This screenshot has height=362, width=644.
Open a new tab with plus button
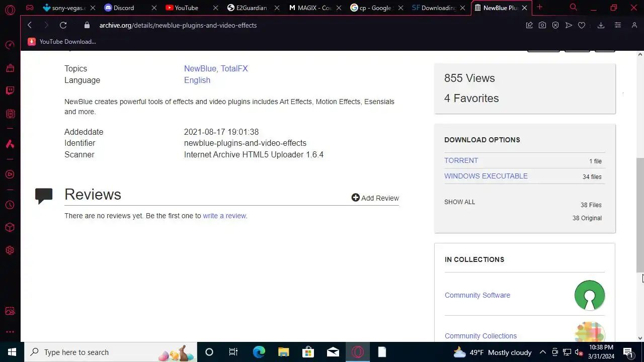pos(539,8)
